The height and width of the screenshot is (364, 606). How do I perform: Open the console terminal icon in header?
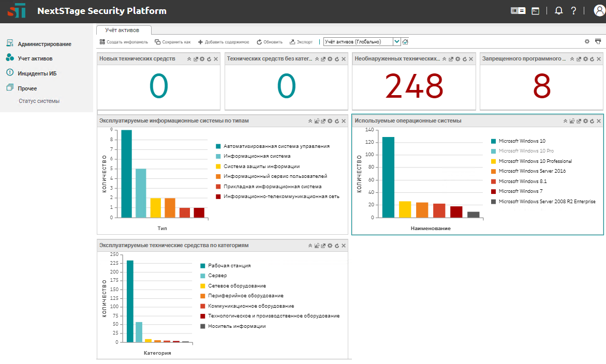pyautogui.click(x=536, y=11)
